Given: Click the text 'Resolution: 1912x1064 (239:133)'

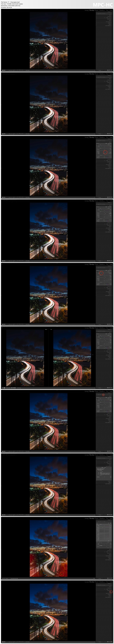Looking at the screenshot, I should point(11,5).
